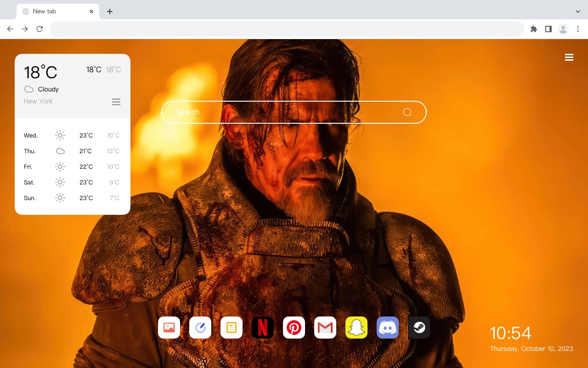The width and height of the screenshot is (588, 368).
Task: Click the magnifier icon in the search bar
Action: point(407,112)
